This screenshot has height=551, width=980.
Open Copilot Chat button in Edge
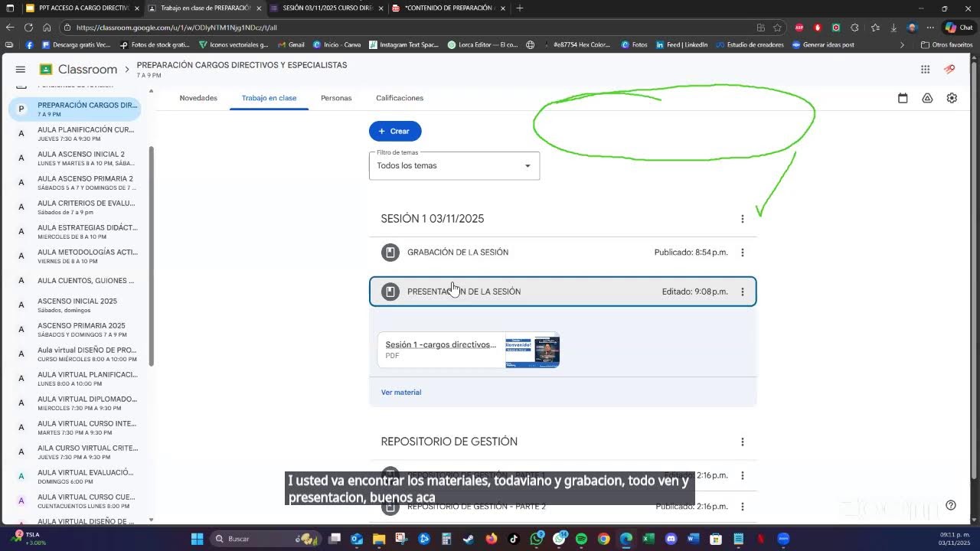pos(959,27)
